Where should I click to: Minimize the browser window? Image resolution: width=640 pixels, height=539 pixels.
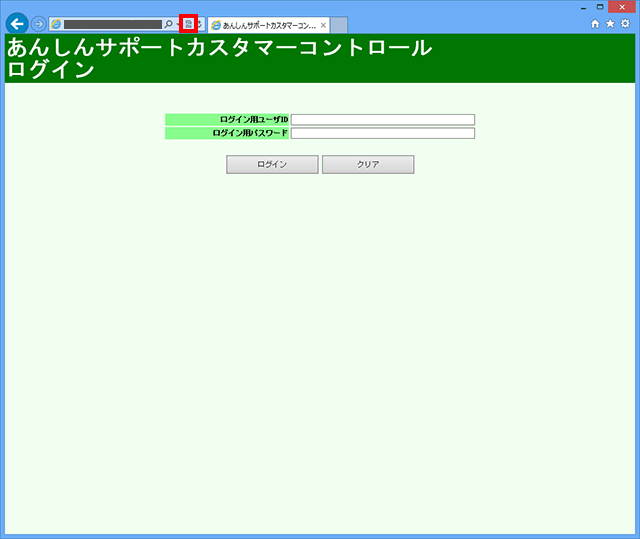pos(584,7)
